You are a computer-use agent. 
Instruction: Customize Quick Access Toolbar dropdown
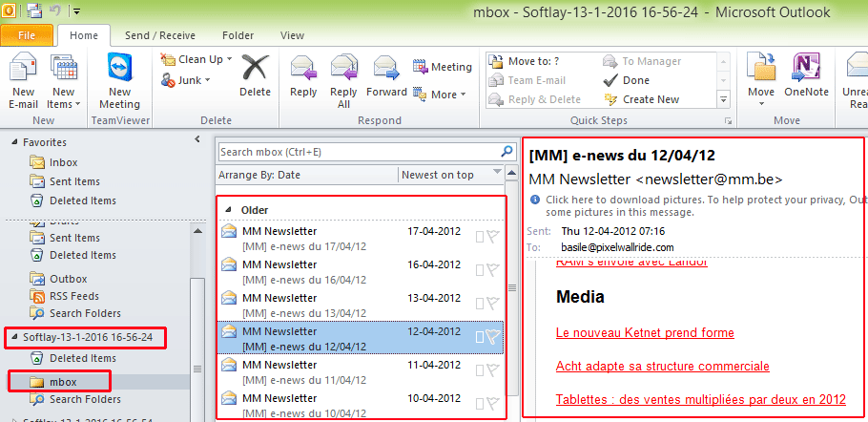[x=76, y=10]
